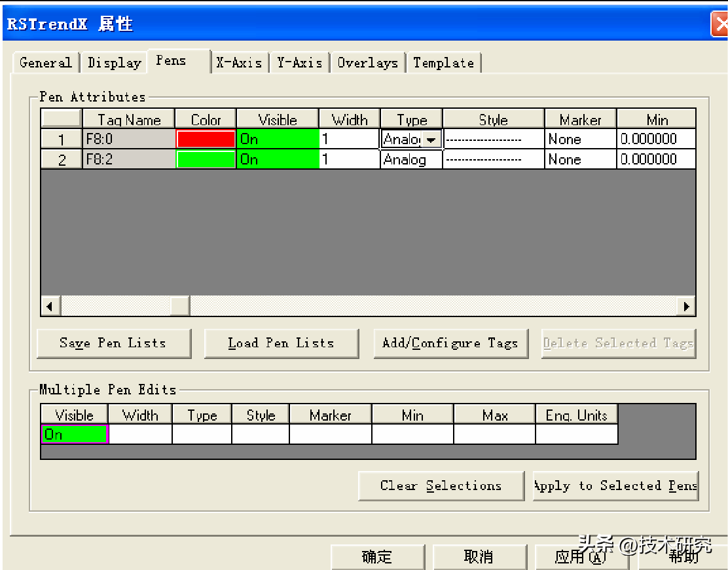
Task: Click the Marker None cell for pen 2
Action: (580, 159)
